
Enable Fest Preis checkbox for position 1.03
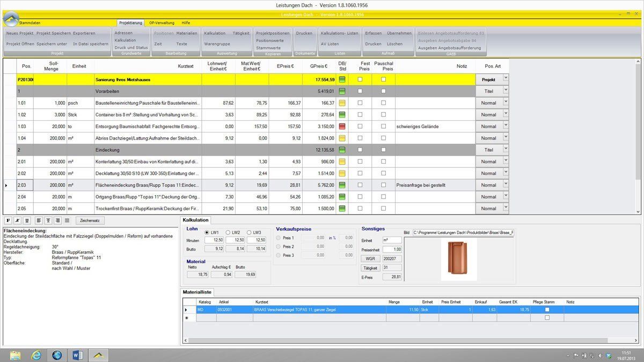pyautogui.click(x=360, y=127)
